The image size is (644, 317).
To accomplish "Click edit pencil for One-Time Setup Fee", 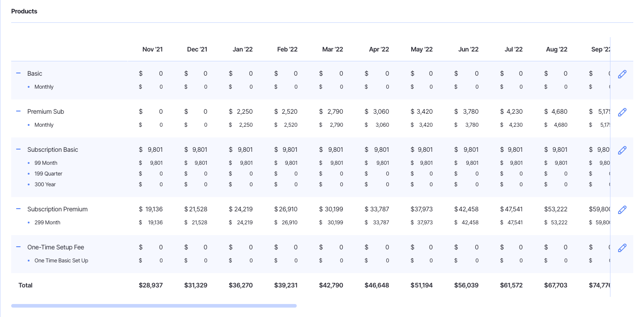I will click(622, 248).
